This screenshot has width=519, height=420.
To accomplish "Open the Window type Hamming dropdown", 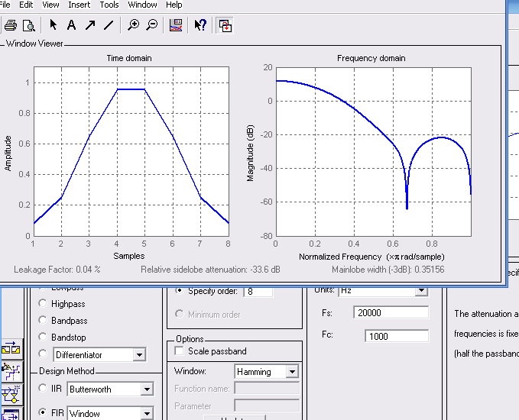I will click(291, 372).
